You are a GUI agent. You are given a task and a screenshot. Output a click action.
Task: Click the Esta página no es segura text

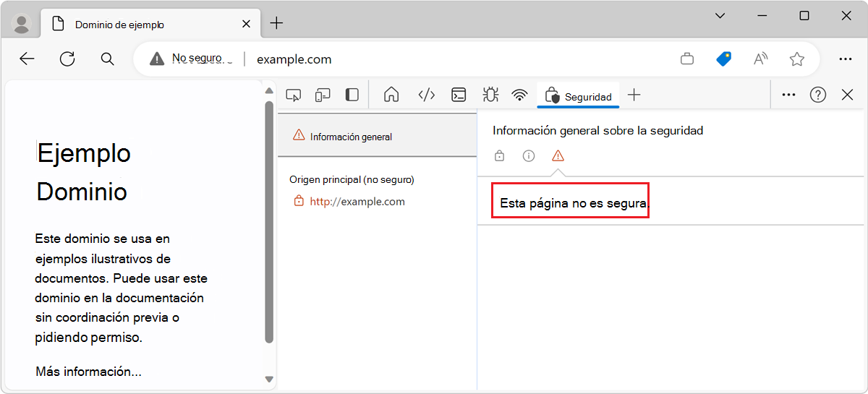click(x=574, y=204)
